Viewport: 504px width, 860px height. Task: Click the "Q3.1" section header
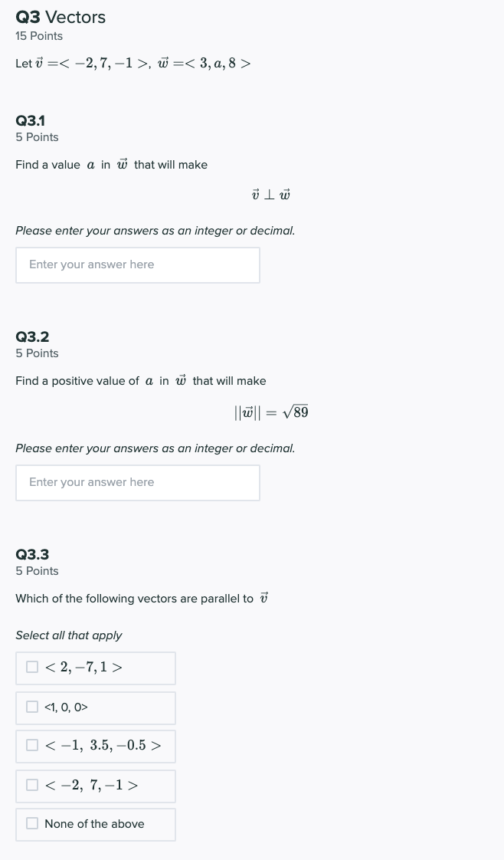30,120
